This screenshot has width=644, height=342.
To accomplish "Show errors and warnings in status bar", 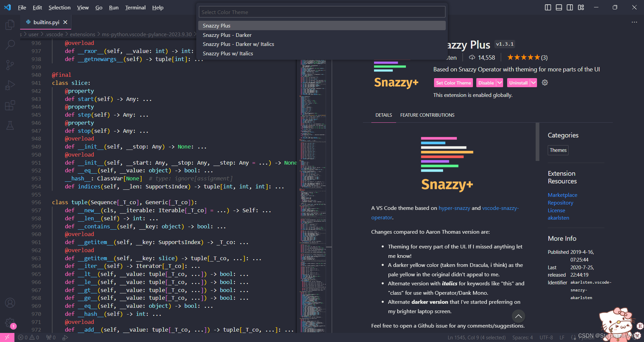I will pos(29,338).
